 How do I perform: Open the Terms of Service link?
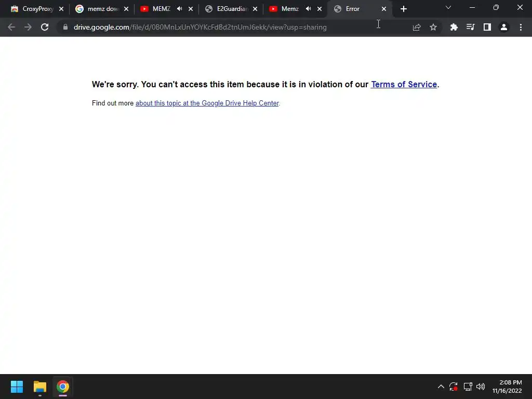(404, 85)
